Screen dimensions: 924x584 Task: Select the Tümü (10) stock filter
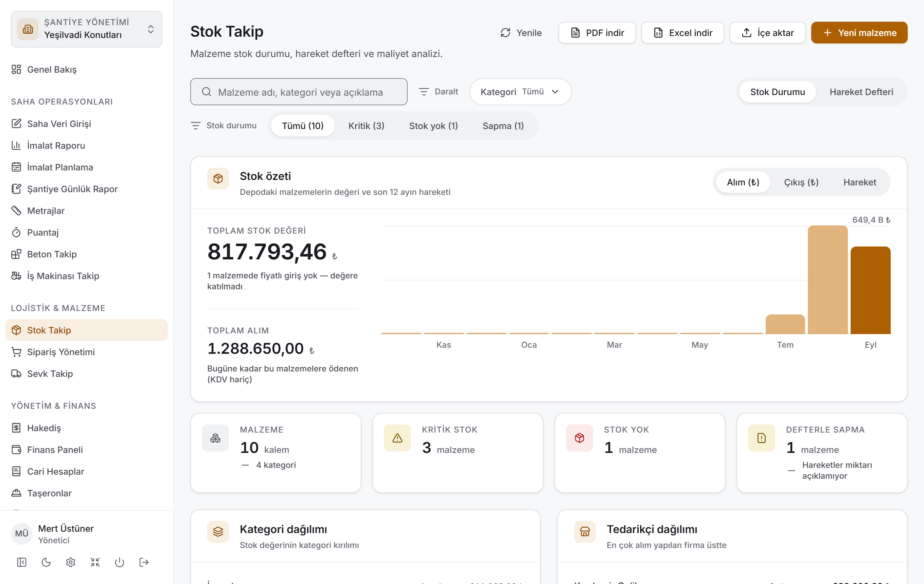[x=303, y=126]
